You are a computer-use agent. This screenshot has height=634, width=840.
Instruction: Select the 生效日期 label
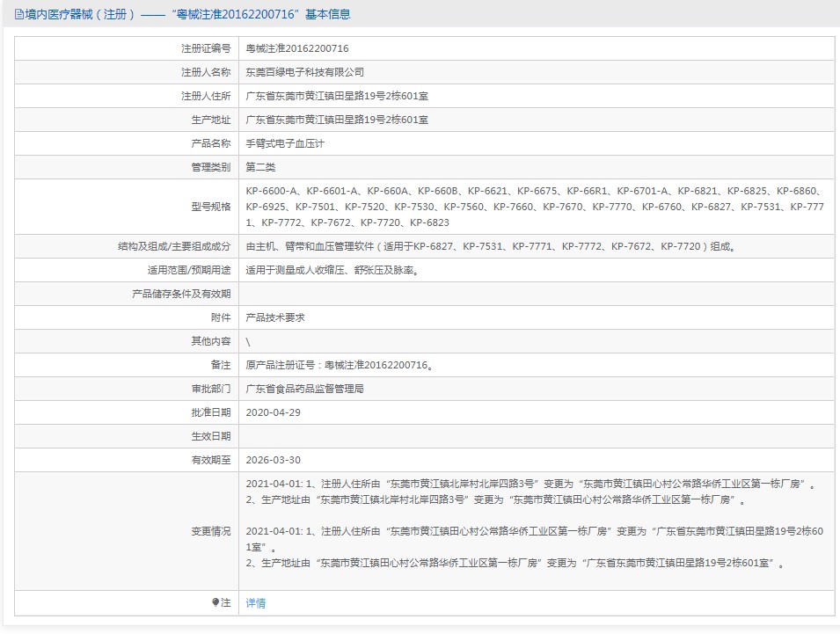211,436
